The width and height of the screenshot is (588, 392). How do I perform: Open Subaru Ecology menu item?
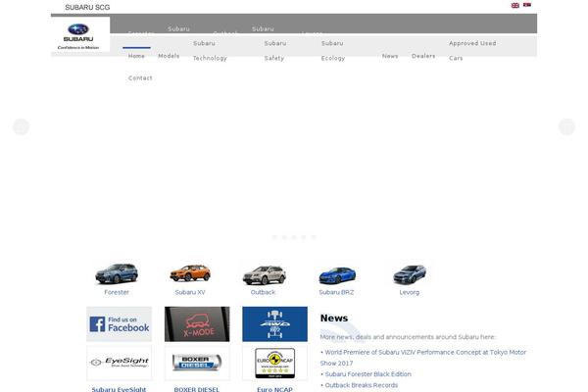coord(333,51)
